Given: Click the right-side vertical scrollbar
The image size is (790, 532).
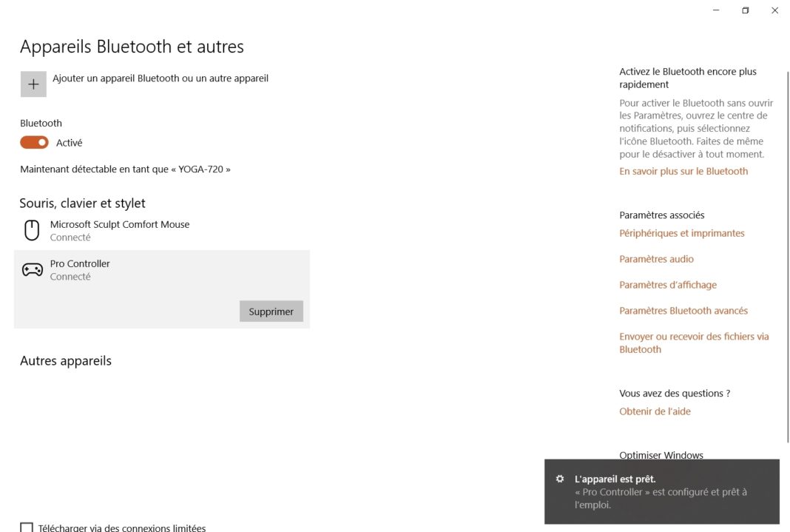Looking at the screenshot, I should [788, 257].
